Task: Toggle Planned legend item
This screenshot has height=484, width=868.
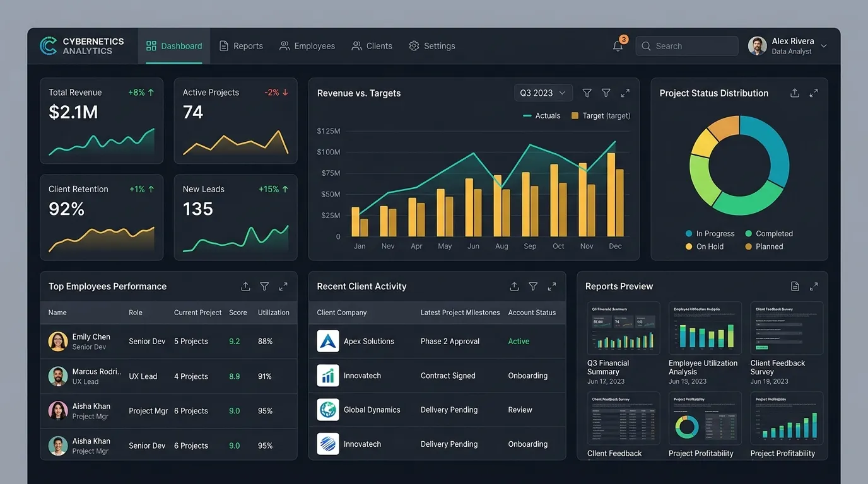Action: coord(764,247)
